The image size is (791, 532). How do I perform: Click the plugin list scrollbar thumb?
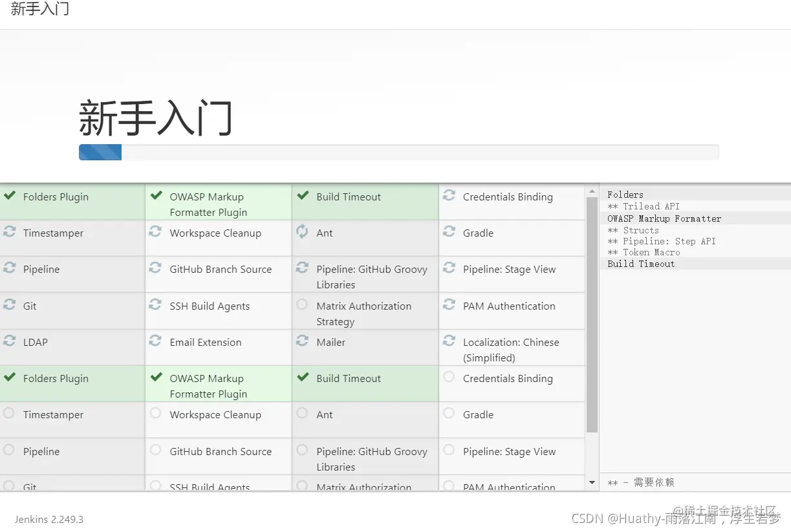(592, 315)
